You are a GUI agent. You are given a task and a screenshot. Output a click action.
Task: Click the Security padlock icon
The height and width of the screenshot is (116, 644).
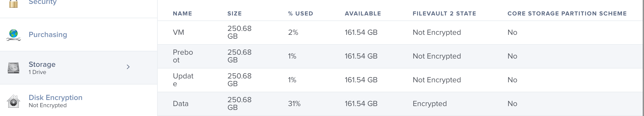pyautogui.click(x=14, y=3)
